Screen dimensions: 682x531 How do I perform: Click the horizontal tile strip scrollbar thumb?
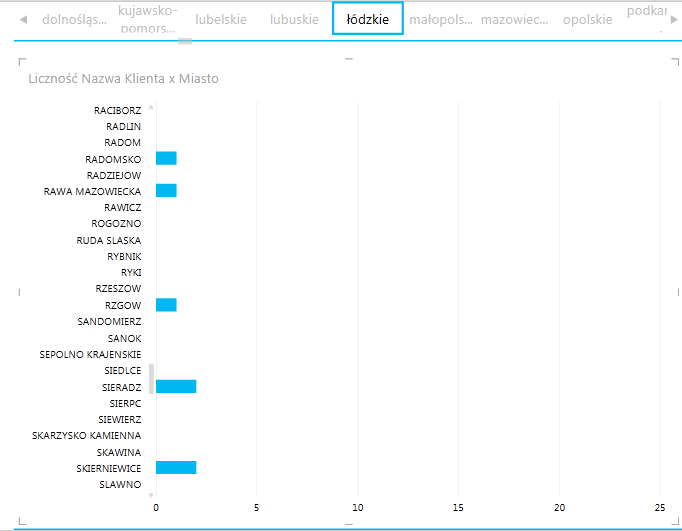click(184, 41)
